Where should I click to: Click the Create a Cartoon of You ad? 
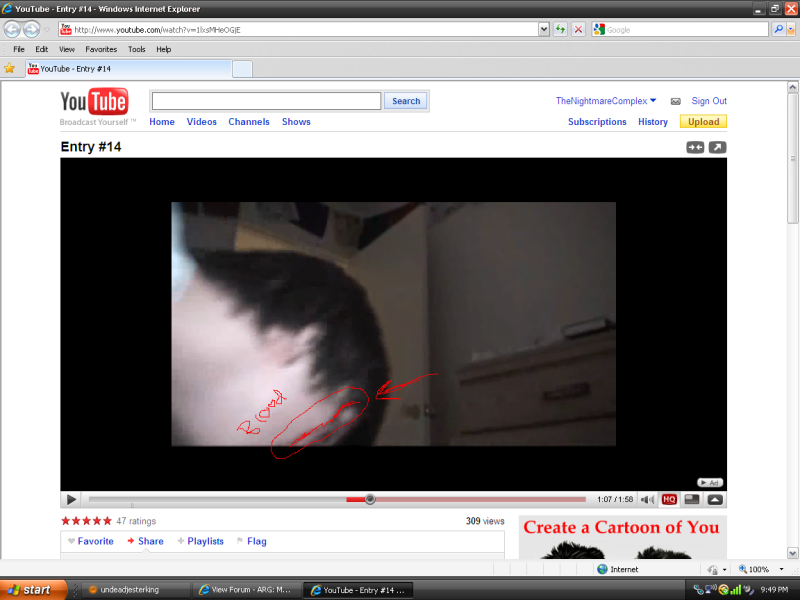click(622, 537)
